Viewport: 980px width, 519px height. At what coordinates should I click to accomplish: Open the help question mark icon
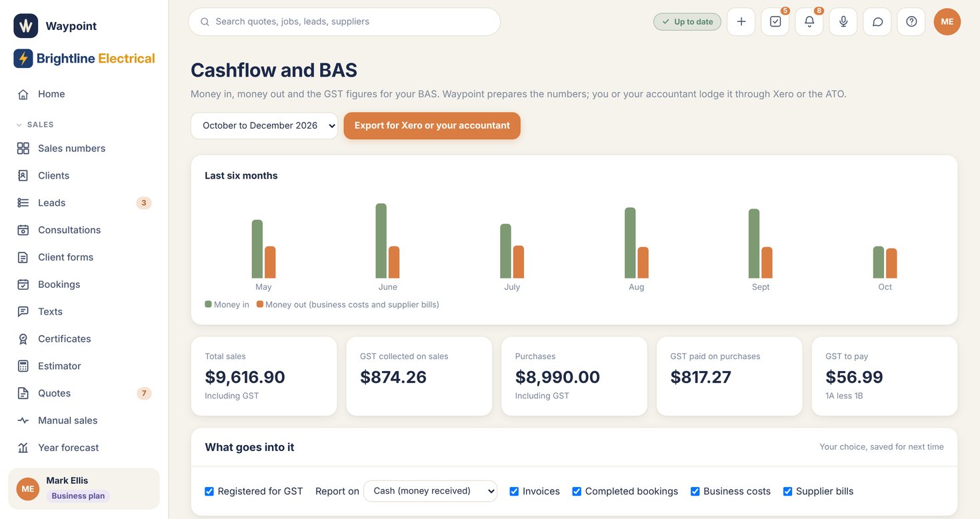coord(911,21)
